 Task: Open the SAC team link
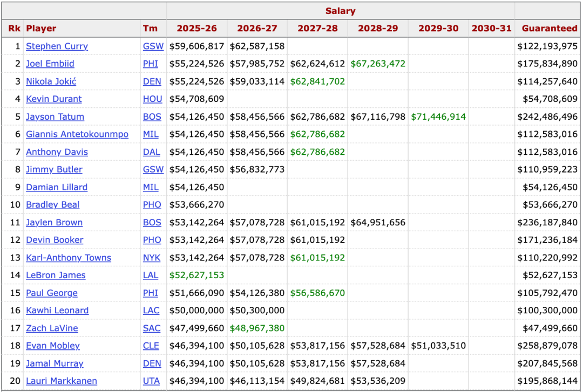(x=152, y=328)
